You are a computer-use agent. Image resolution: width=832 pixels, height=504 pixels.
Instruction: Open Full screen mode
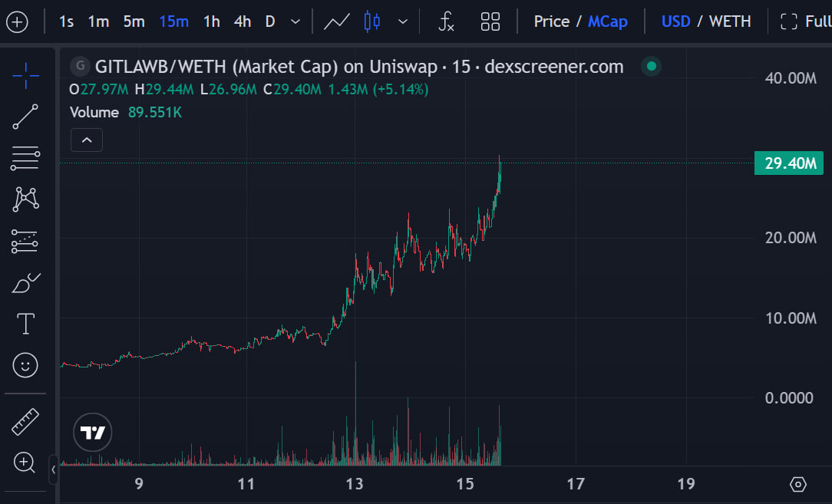pos(805,21)
